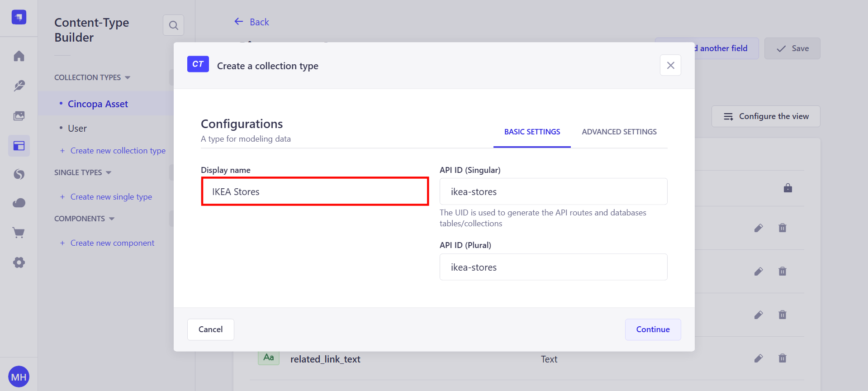Open the Home icon in sidebar
The image size is (868, 391).
click(x=19, y=56)
